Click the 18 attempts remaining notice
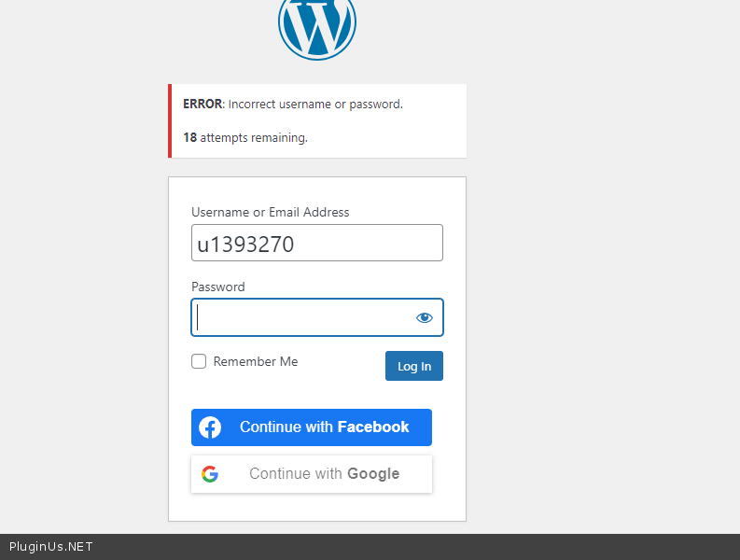Viewport: 740px width, 560px height. click(x=245, y=137)
